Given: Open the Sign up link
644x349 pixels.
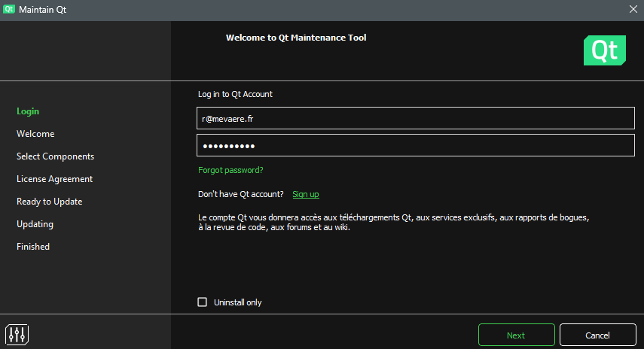Looking at the screenshot, I should coord(305,194).
